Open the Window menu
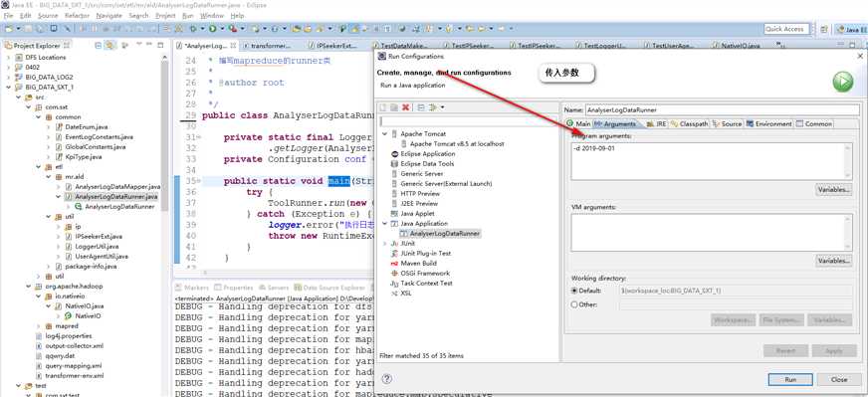 click(x=212, y=16)
